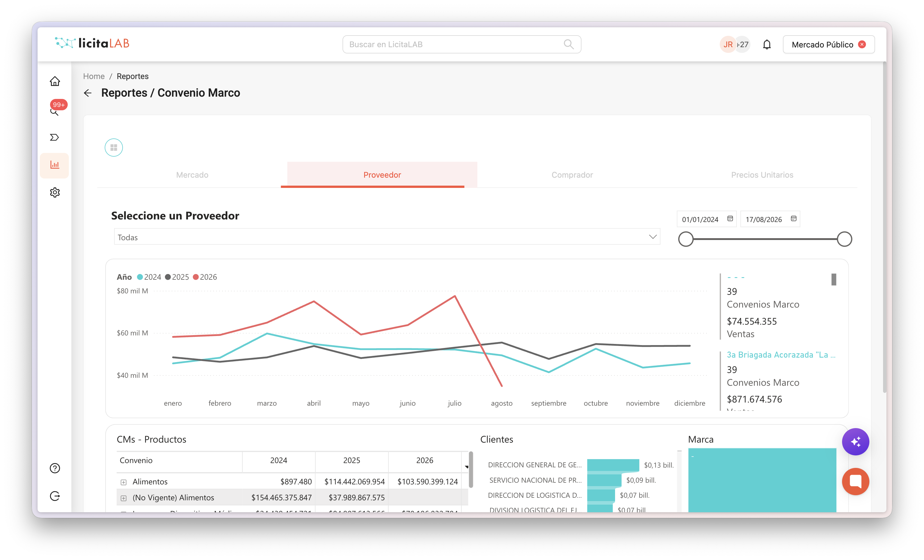The height and width of the screenshot is (560, 924).
Task: Remove the Mercado Público filter with red X
Action: click(x=862, y=45)
